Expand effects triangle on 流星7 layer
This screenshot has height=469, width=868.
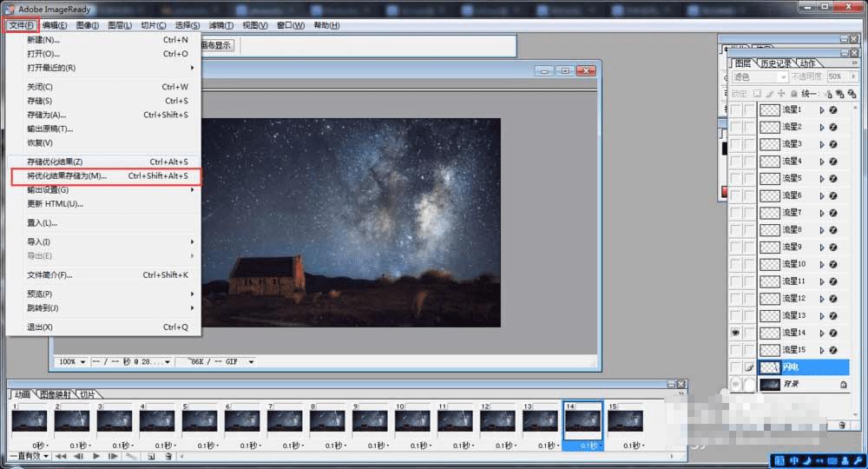[x=822, y=213]
